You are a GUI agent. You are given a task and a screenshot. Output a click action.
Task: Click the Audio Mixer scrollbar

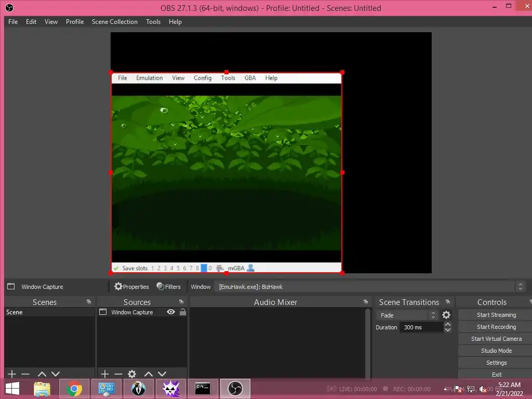pos(368,343)
